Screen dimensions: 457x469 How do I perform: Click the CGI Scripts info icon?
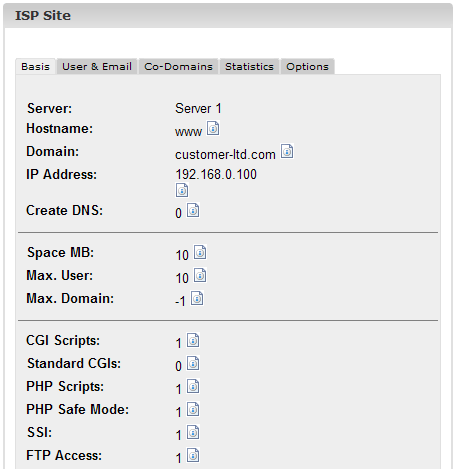tap(193, 340)
